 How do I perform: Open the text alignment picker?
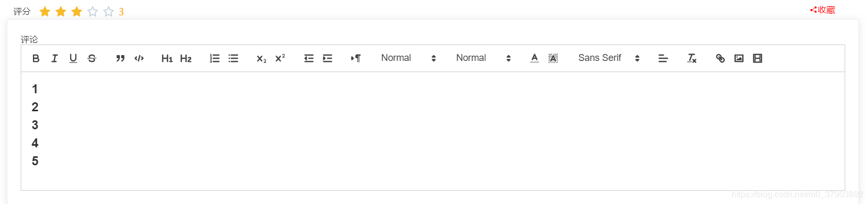[x=663, y=58]
